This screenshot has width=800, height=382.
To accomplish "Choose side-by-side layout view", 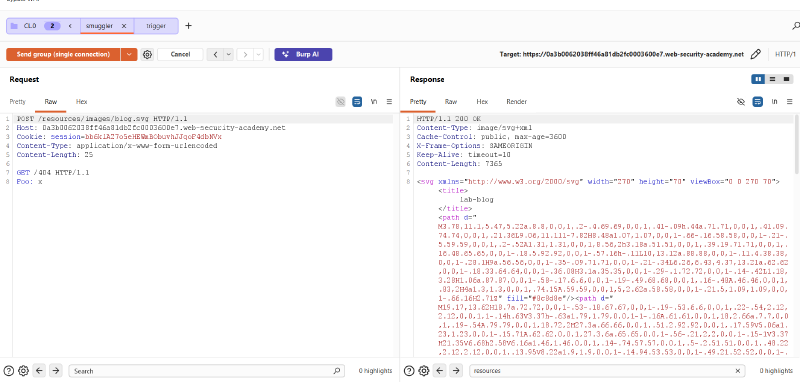I will tap(758, 79).
